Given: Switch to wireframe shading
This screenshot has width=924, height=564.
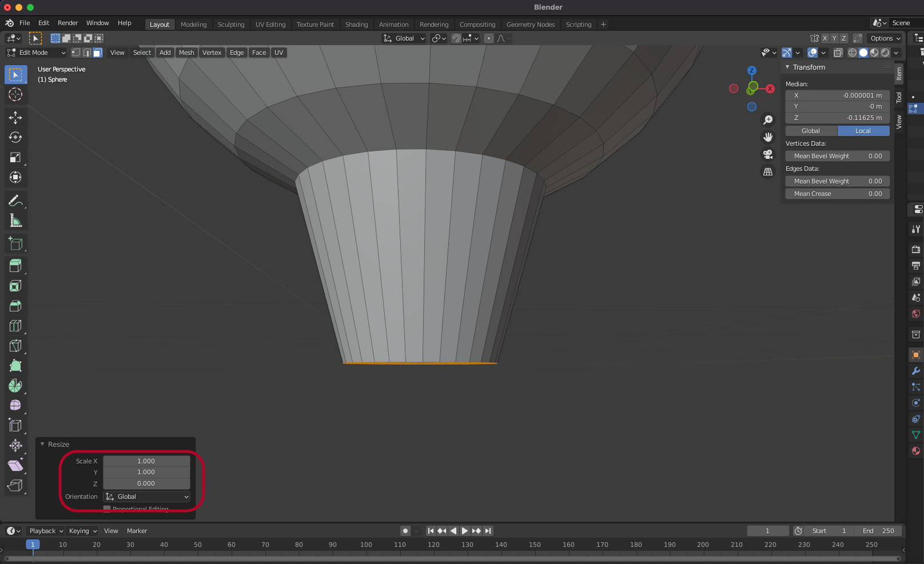Looking at the screenshot, I should pyautogui.click(x=853, y=53).
